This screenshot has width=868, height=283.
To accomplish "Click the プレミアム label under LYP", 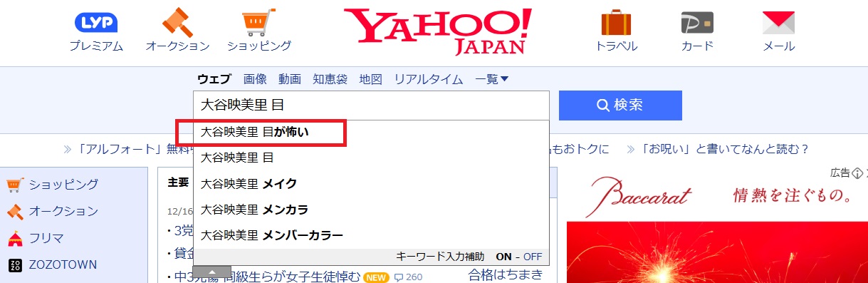I will (96, 46).
